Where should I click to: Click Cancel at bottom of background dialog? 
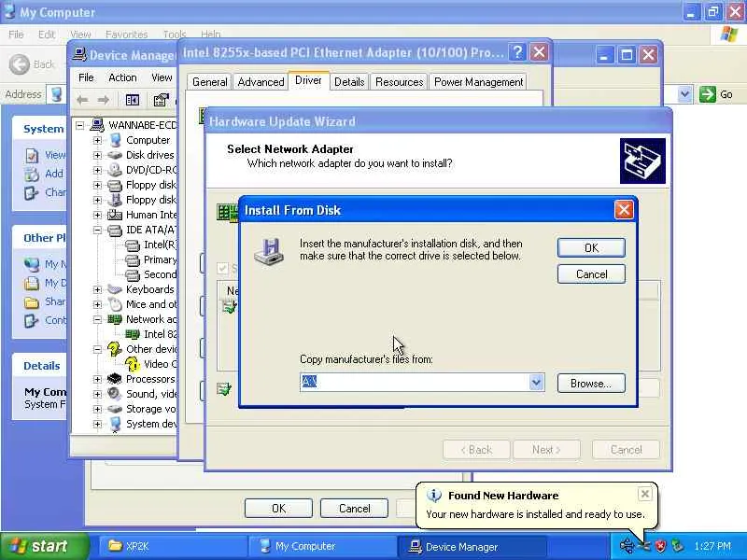[354, 508]
